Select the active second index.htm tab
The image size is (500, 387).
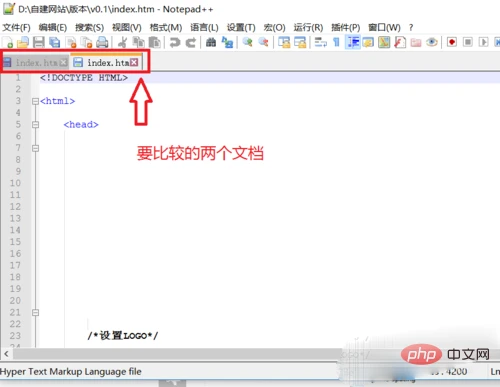[x=107, y=62]
